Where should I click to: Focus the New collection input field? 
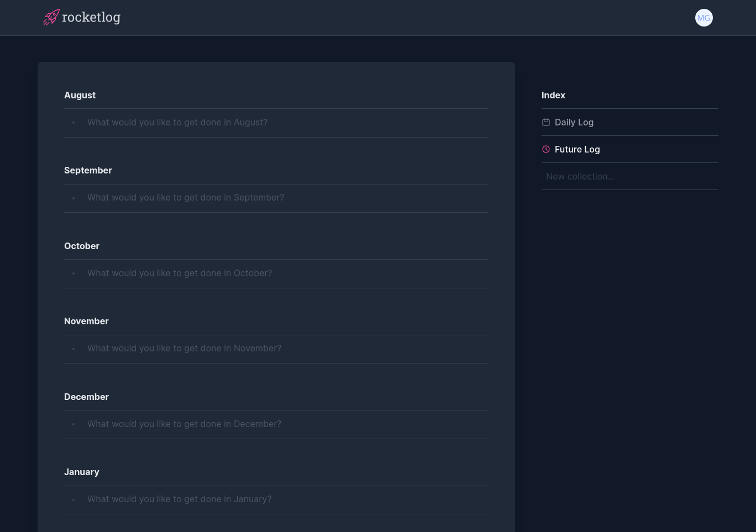[630, 176]
